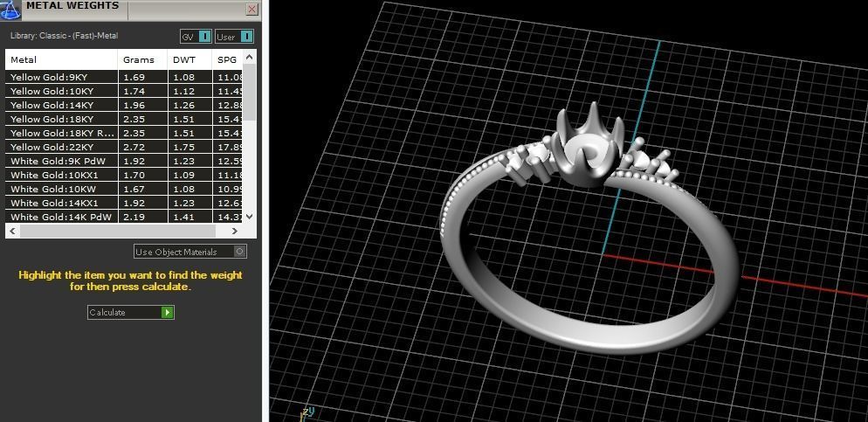
Task: Click the metal list down arrow
Action: [249, 217]
